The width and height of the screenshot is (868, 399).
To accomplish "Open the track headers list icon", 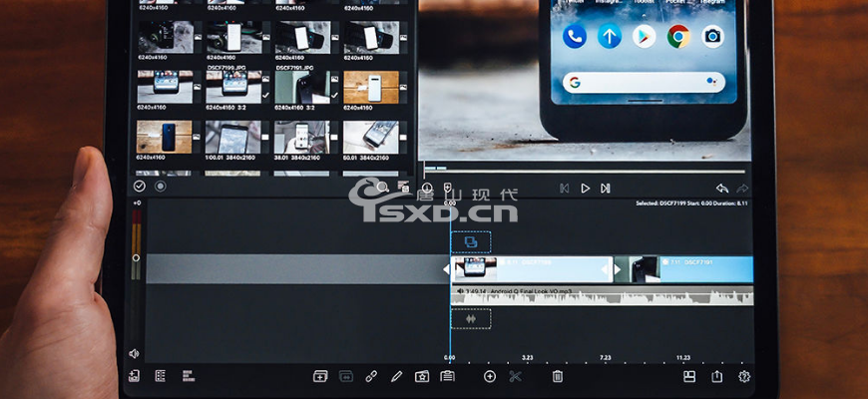I will point(161,376).
